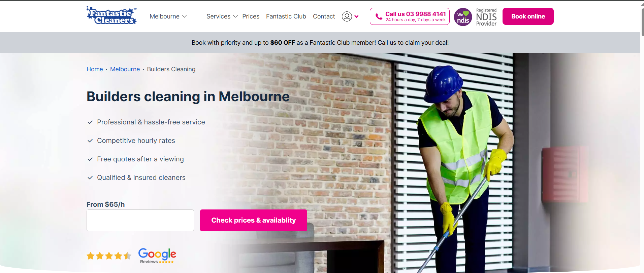Click the input field below From $65/h
644x273 pixels.
click(140, 220)
